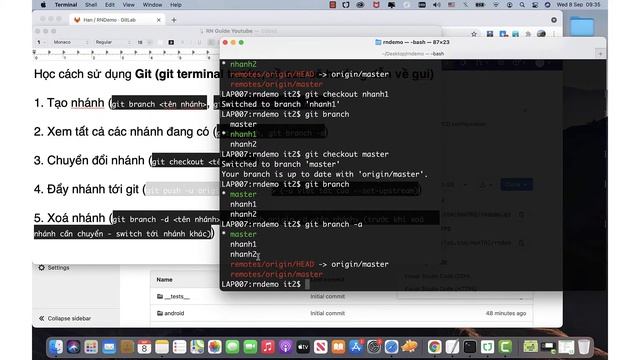Open Calendar from the Dock
The image size is (640, 360).
[x=144, y=347]
